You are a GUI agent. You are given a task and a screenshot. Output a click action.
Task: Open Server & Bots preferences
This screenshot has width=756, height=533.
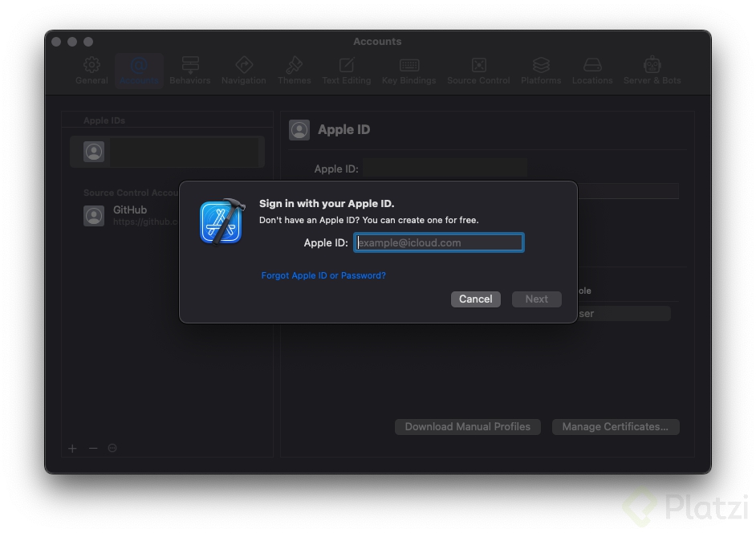[x=652, y=71]
